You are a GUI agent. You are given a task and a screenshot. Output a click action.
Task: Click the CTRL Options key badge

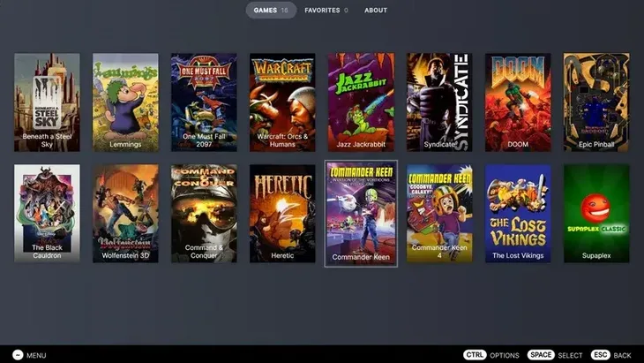[x=475, y=355]
